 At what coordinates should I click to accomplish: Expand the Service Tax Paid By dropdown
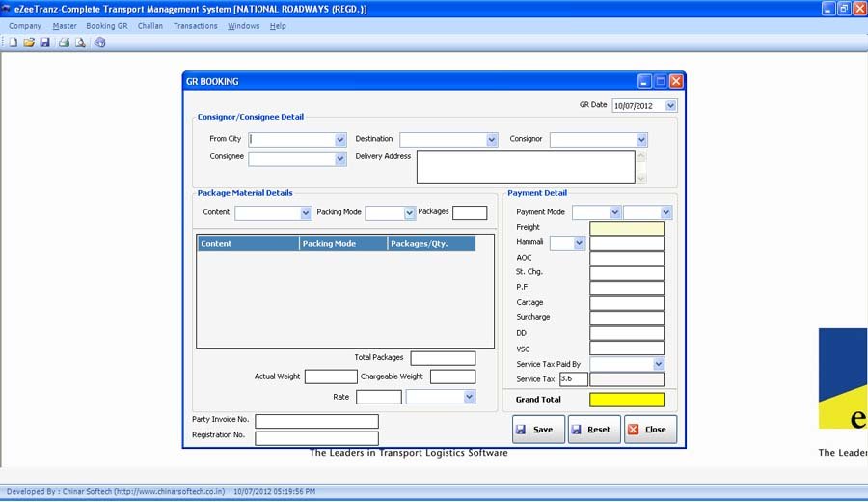coord(658,364)
